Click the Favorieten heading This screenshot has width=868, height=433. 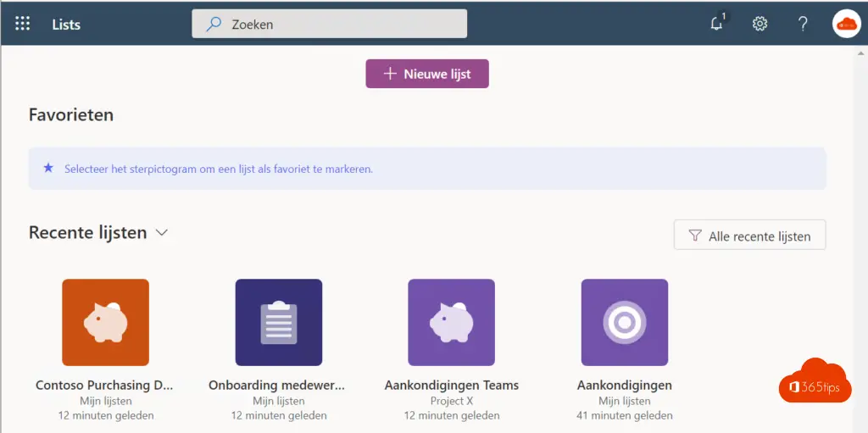coord(71,115)
